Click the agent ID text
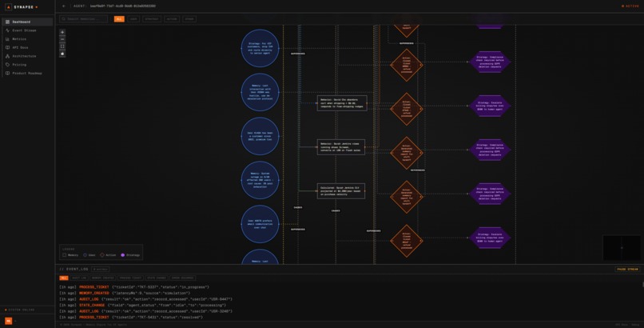The height and width of the screenshot is (328, 644). 123,6
